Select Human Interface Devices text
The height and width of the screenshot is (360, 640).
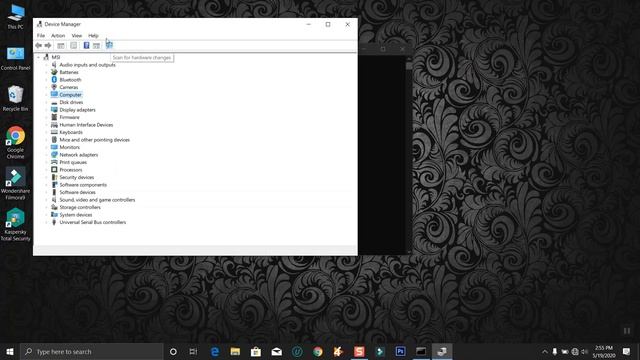86,125
